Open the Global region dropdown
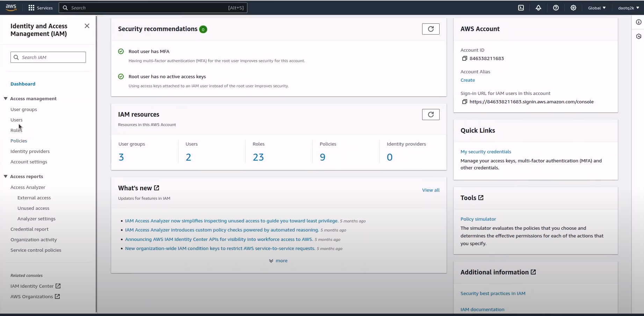This screenshot has height=316, width=644. point(597,8)
